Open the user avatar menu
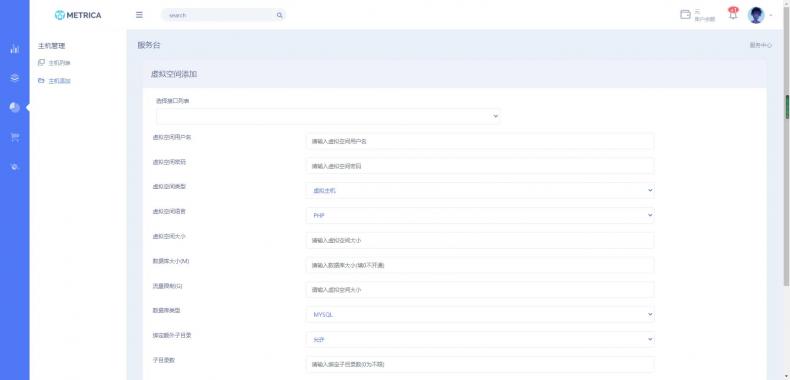The height and width of the screenshot is (380, 790). point(756,15)
